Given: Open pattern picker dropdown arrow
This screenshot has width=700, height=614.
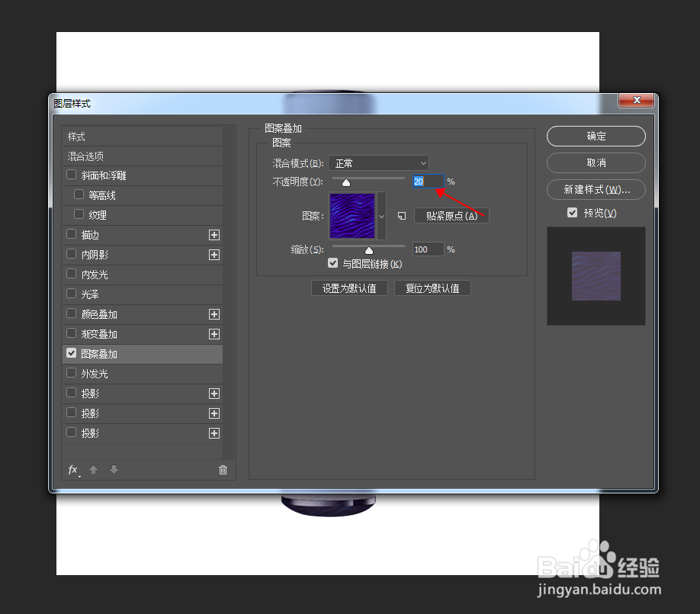Looking at the screenshot, I should tap(382, 216).
